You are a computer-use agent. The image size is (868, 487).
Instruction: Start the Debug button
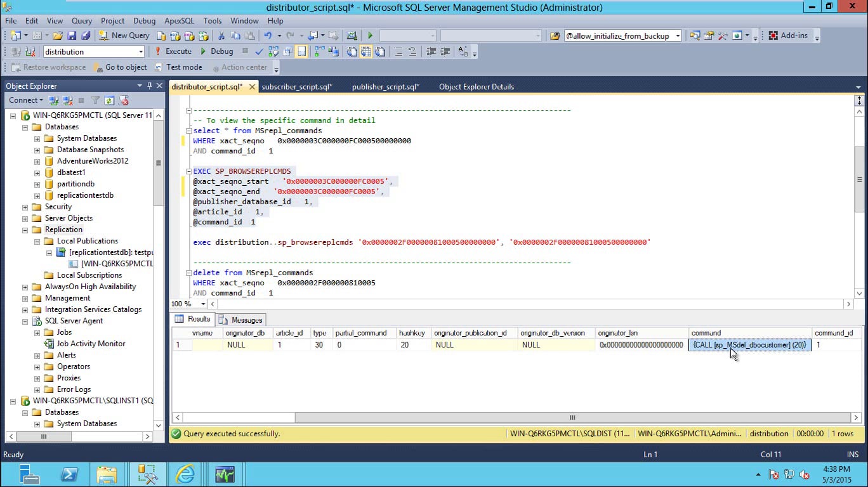point(216,51)
